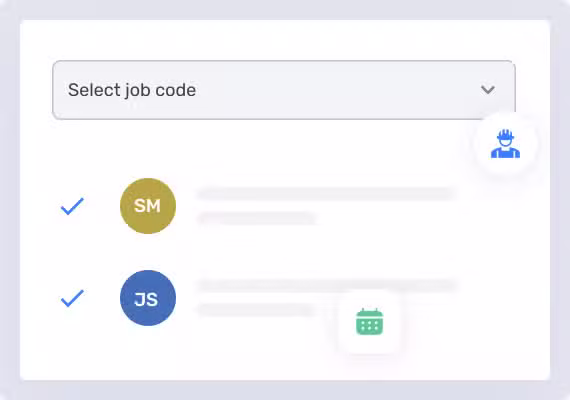The image size is (570, 400).
Task: Toggle the checkmark beside SM
Action: tap(72, 206)
